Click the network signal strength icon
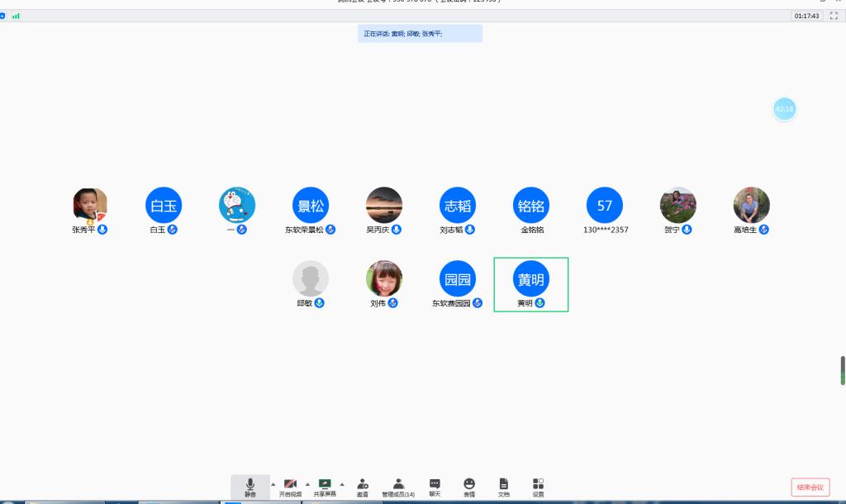Viewport: 846px width, 504px height. tap(16, 16)
